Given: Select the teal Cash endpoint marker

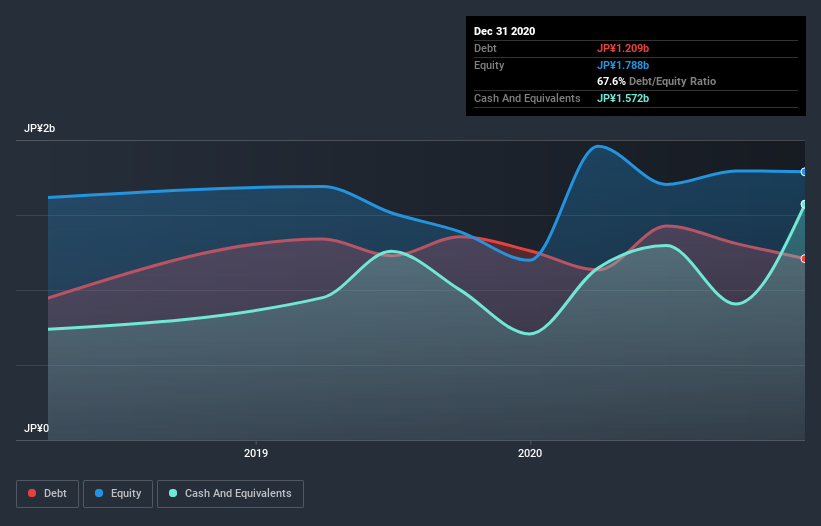Looking at the screenshot, I should pos(804,204).
